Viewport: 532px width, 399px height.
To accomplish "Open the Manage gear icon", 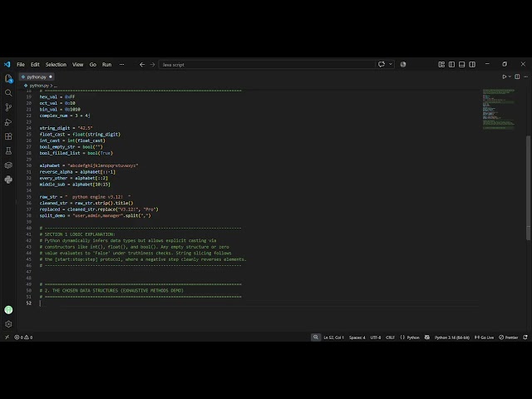I will click(x=8, y=324).
